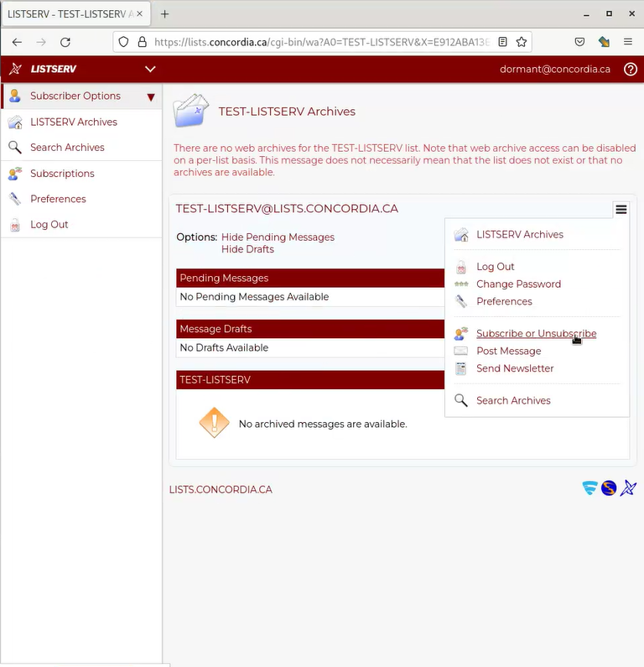Click the browser extension pencil icon
Screen dimensions: 644x667
[604, 42]
